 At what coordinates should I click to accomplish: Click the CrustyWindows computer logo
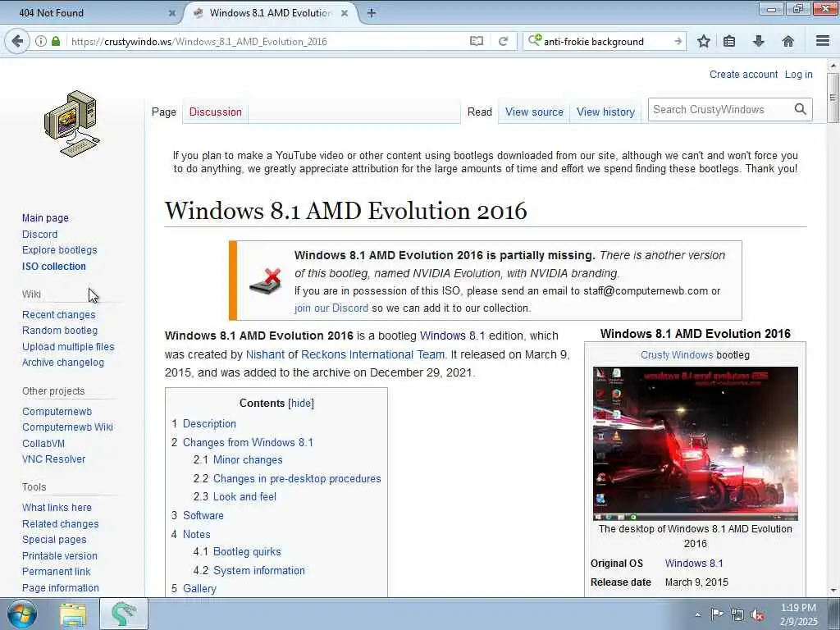point(72,123)
